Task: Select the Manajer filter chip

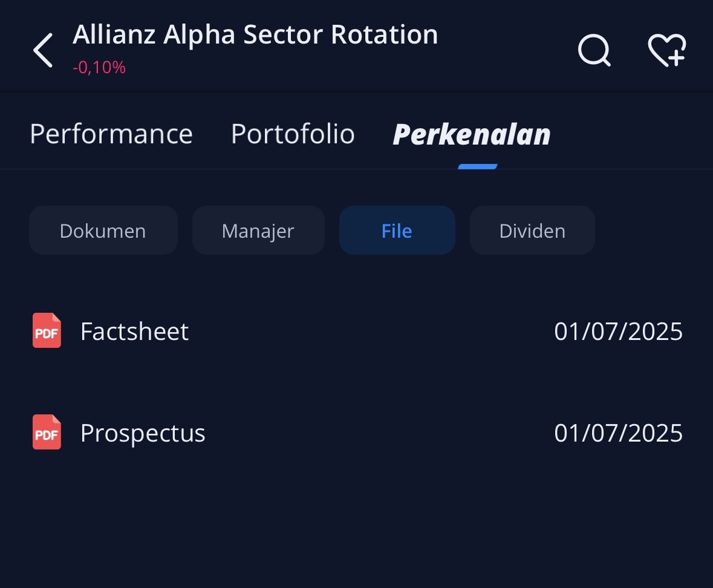Action: (258, 230)
